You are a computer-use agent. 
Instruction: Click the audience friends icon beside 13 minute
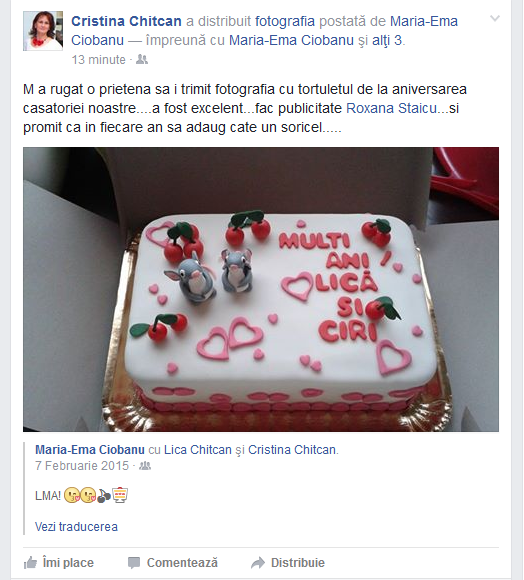(142, 59)
